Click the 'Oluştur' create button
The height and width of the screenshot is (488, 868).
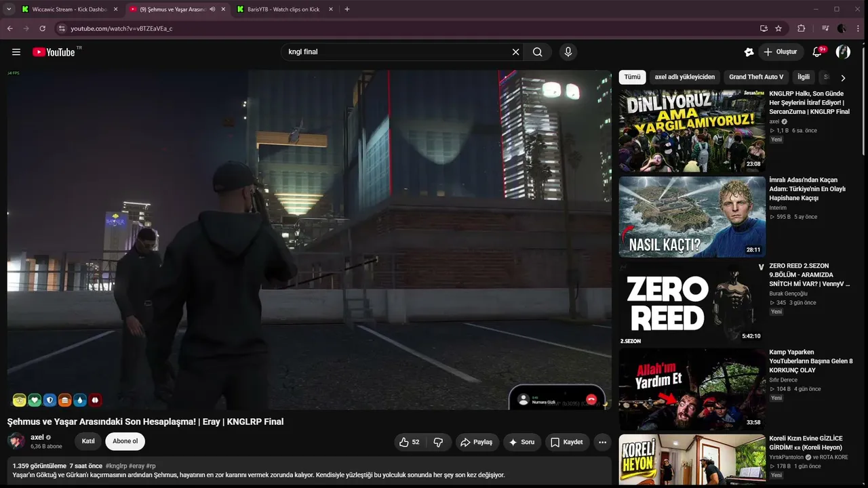pos(781,52)
